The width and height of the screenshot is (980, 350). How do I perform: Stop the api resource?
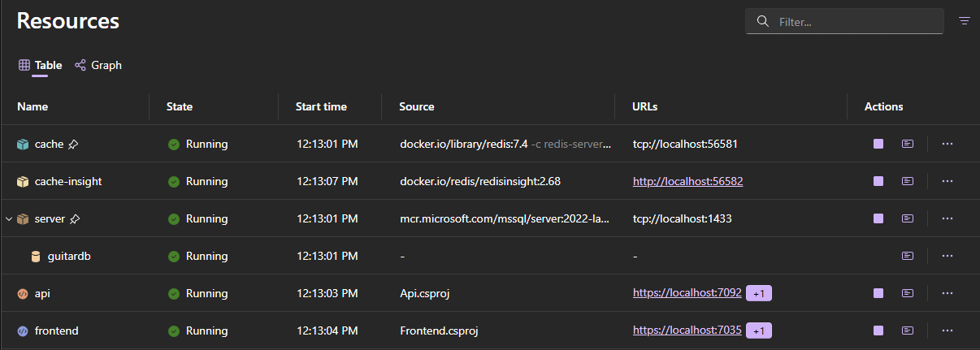tap(878, 293)
